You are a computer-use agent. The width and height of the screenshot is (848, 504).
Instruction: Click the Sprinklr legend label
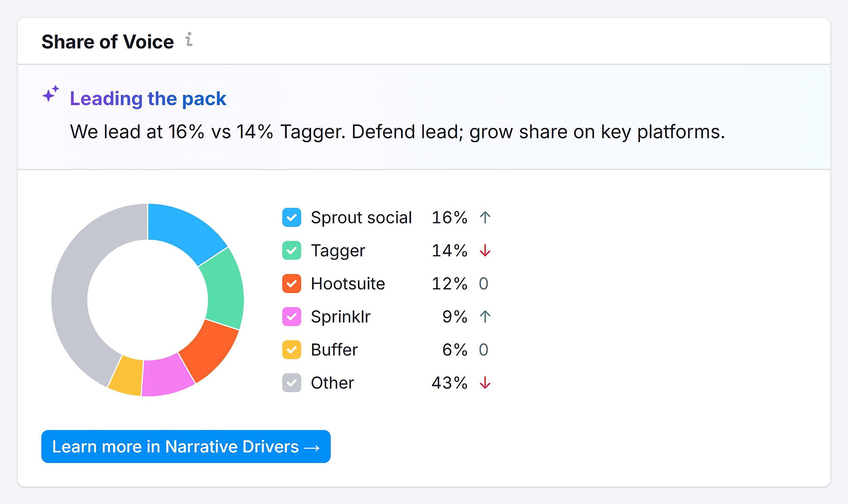[341, 317]
